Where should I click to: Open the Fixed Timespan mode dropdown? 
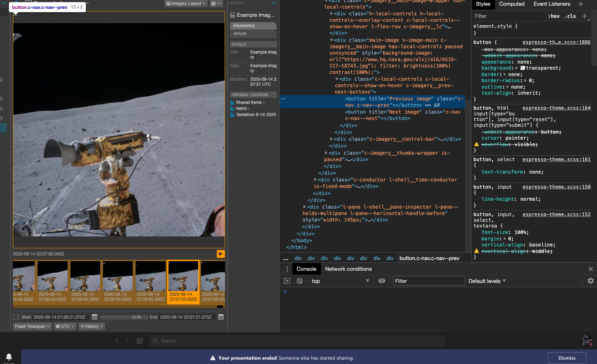[x=32, y=326]
